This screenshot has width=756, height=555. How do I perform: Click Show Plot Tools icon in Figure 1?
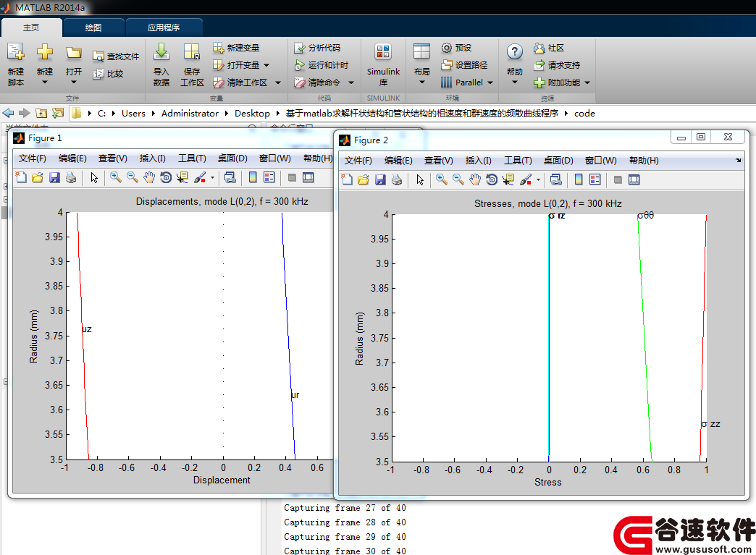click(x=308, y=177)
